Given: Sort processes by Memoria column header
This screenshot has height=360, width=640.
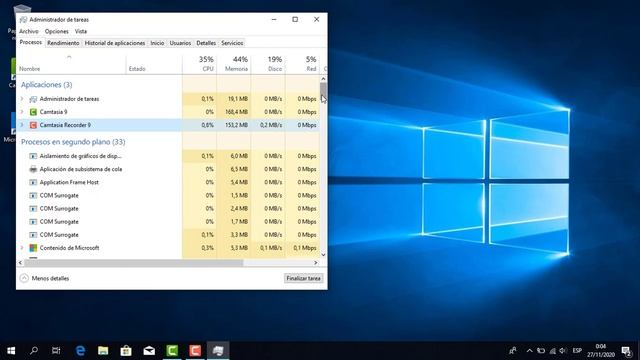Looking at the screenshot, I should [x=233, y=64].
